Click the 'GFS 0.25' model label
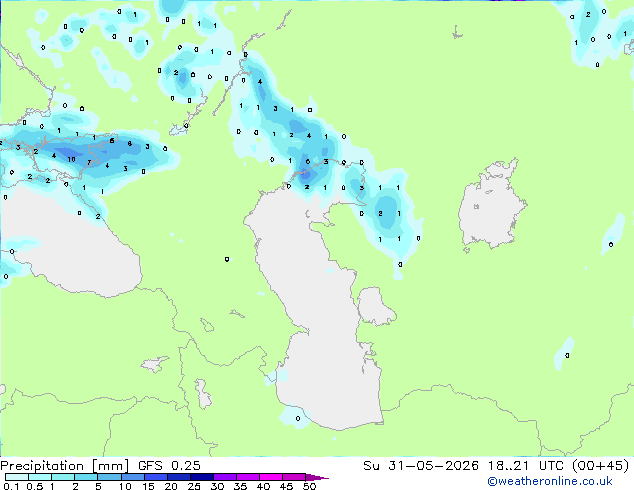 tap(169, 466)
